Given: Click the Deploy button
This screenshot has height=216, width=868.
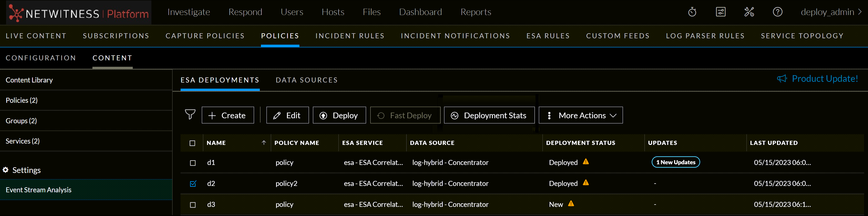Looking at the screenshot, I should 339,115.
